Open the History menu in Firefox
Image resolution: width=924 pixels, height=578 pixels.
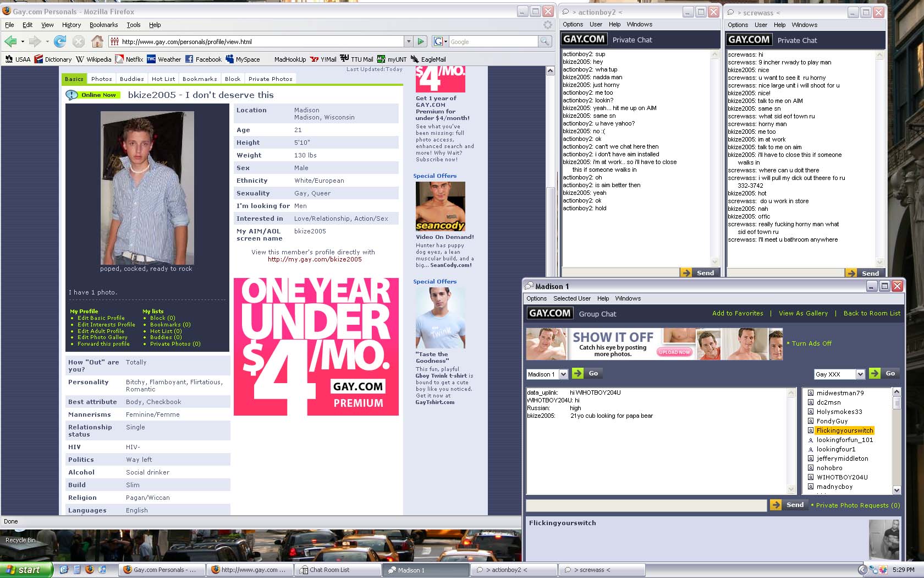(71, 25)
